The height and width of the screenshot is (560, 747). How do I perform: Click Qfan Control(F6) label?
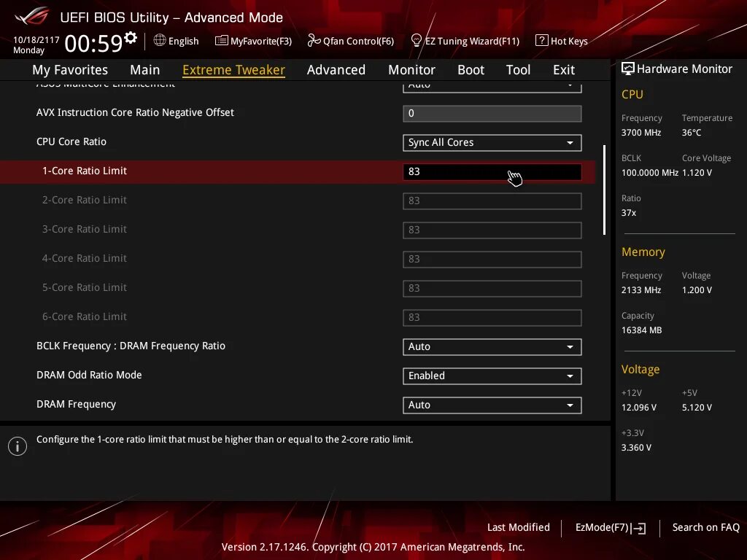358,41
